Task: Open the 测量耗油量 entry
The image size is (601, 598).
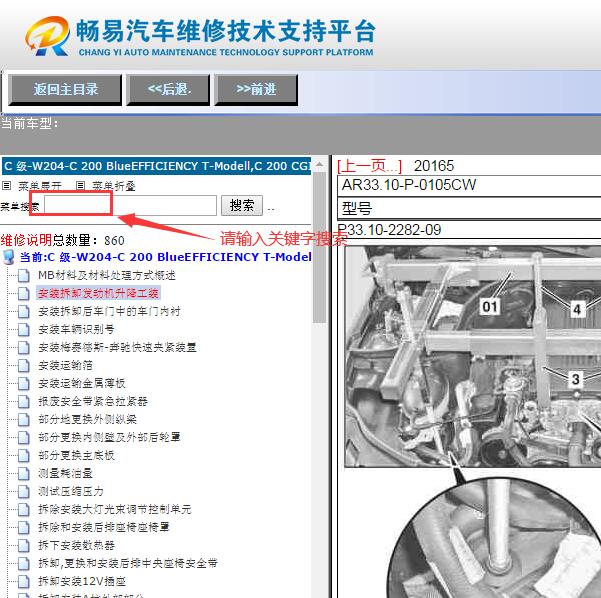Action: [65, 473]
